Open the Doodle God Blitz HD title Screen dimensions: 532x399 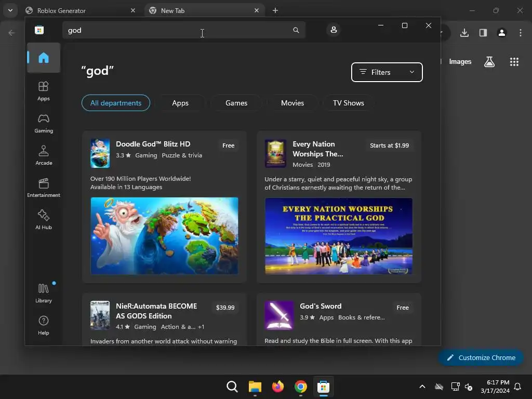point(153,144)
